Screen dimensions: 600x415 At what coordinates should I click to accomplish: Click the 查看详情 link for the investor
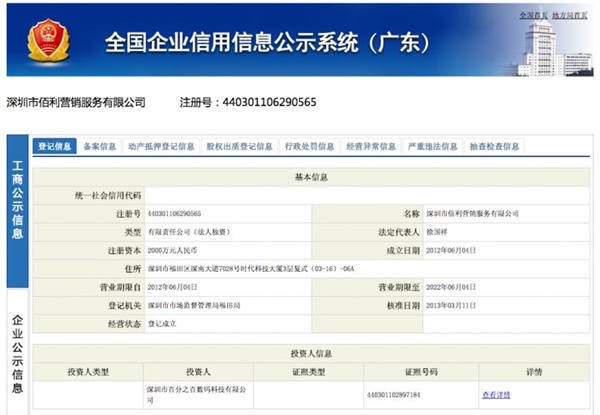pyautogui.click(x=496, y=395)
